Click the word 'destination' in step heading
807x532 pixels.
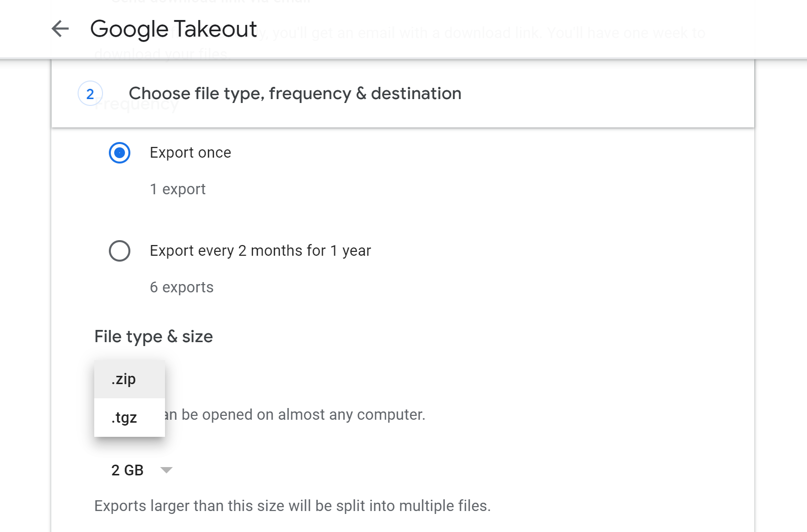(416, 94)
